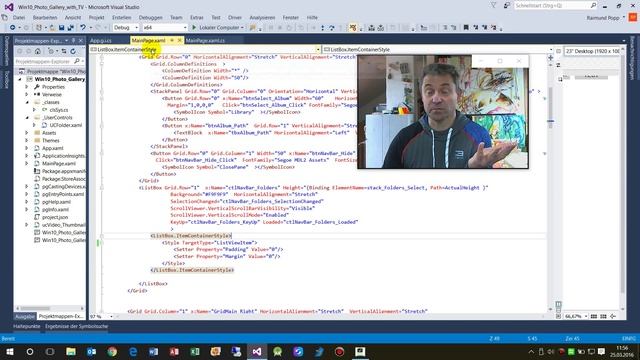The width and height of the screenshot is (640, 360).
Task: Open the Ansicht menu
Action: click(73, 18)
